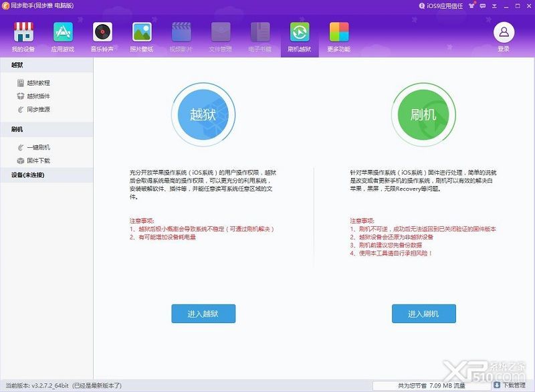Select the 刷机 sidebar section header
535x392 pixels.
46,129
